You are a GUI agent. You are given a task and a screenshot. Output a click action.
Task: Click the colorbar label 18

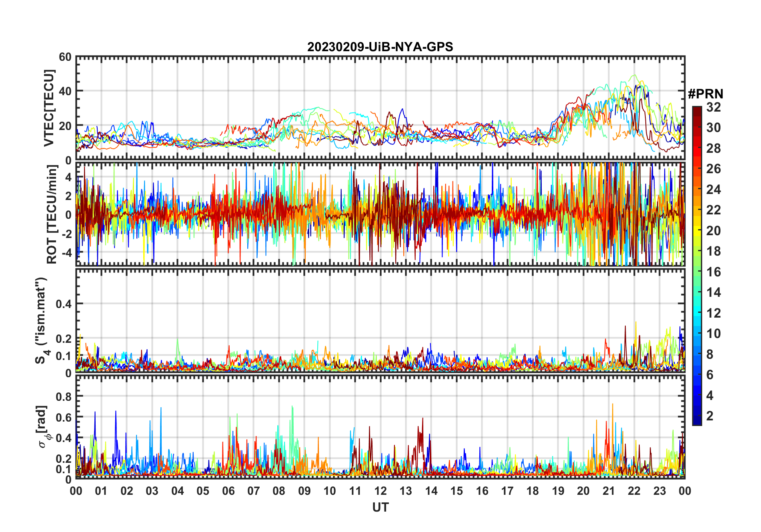[x=713, y=251]
